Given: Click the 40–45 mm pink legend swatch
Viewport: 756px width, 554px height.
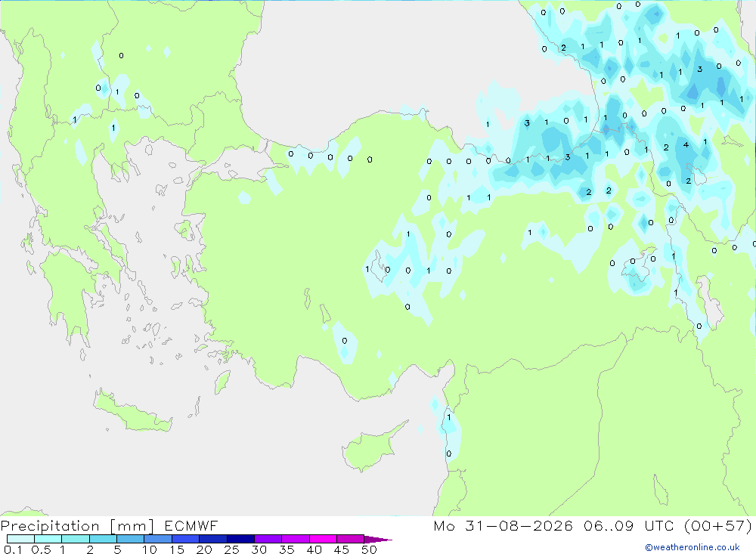Looking at the screenshot, I should [323, 539].
